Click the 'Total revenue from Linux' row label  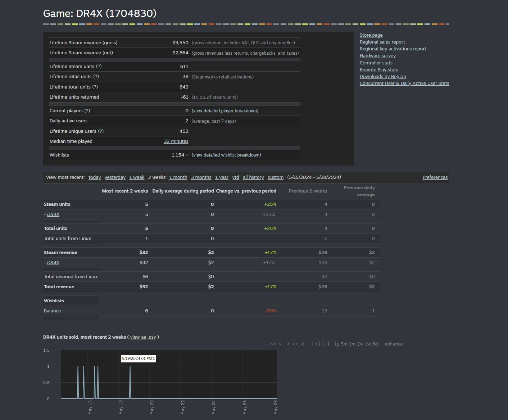pos(71,276)
